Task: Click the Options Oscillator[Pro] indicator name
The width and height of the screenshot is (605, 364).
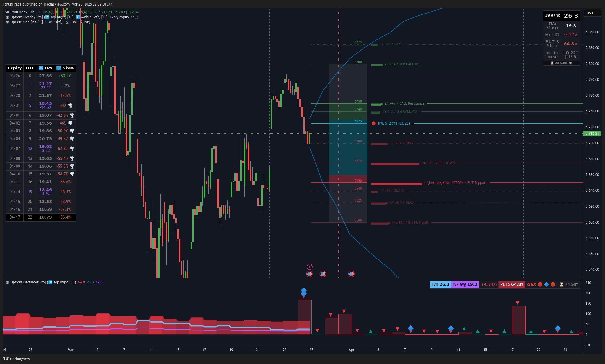Action: pyautogui.click(x=28, y=282)
